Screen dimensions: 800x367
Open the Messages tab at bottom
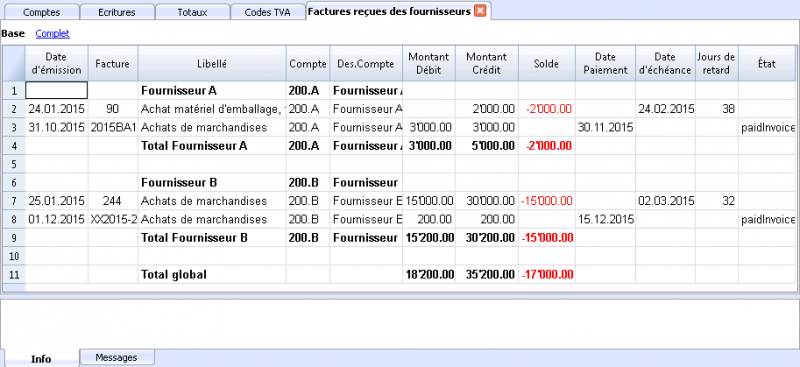pyautogui.click(x=116, y=357)
